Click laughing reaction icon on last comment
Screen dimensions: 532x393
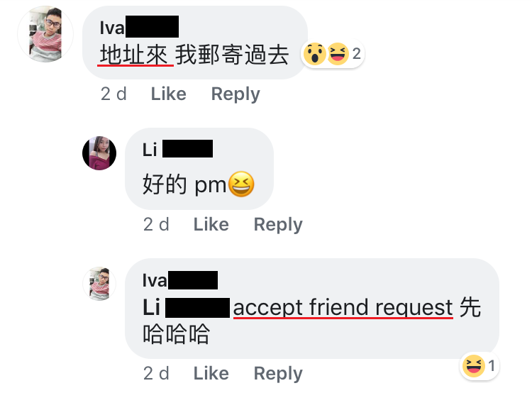tap(473, 366)
